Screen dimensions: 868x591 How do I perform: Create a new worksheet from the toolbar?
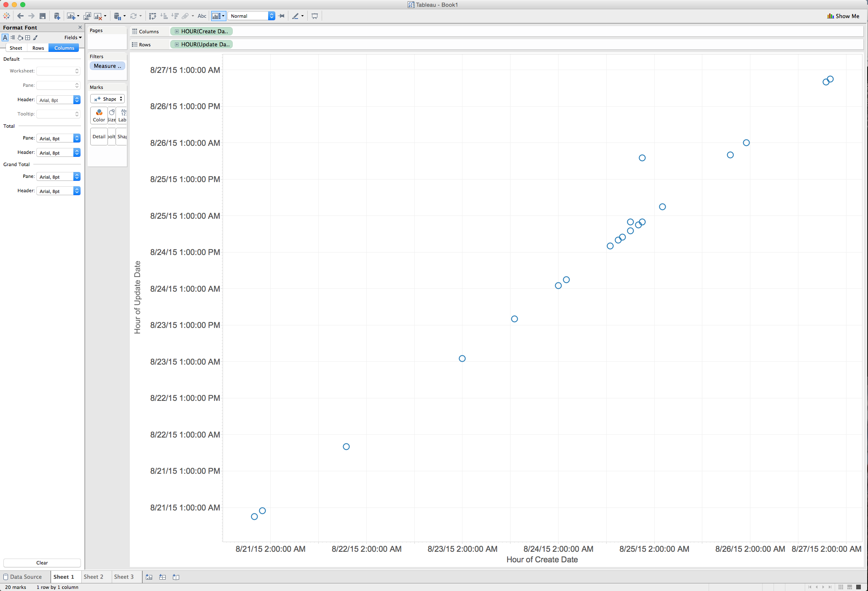[71, 16]
